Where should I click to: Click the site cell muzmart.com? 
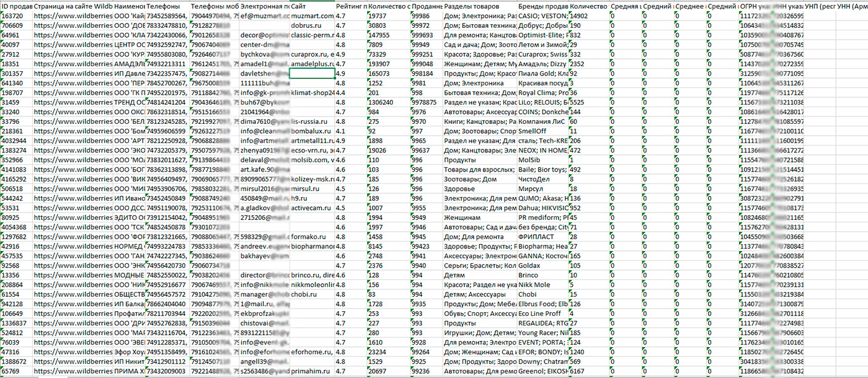tap(312, 15)
